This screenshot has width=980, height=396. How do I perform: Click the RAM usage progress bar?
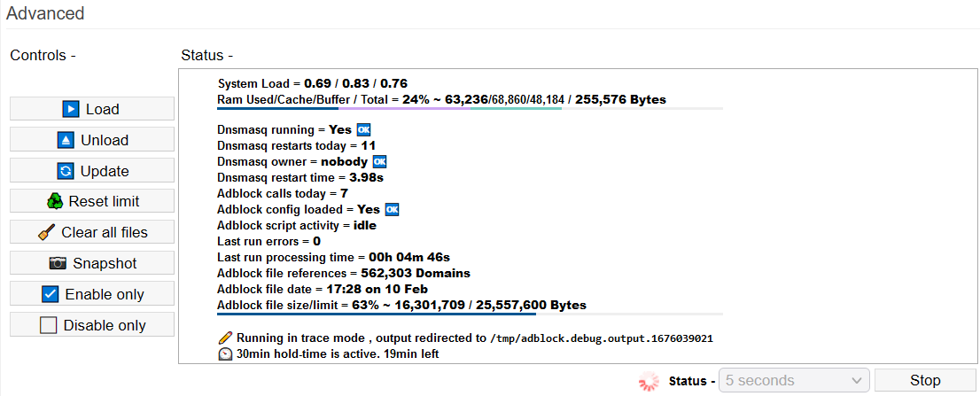coord(470,109)
